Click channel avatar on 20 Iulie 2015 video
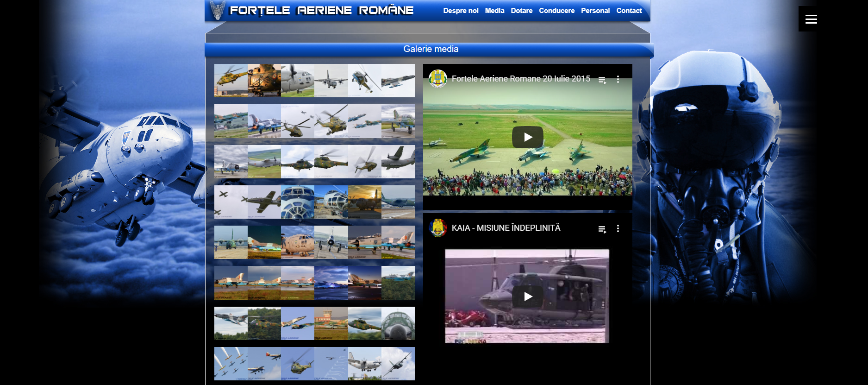The image size is (868, 385). pyautogui.click(x=438, y=79)
